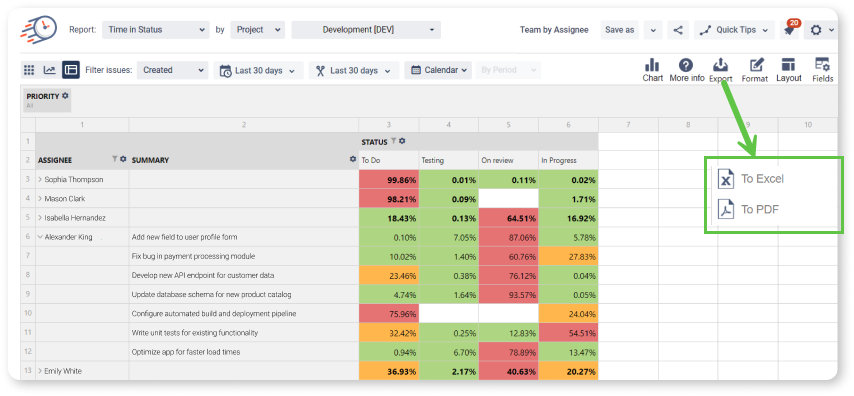The height and width of the screenshot is (396, 854).
Task: Choose To PDF export option
Action: [x=748, y=209]
